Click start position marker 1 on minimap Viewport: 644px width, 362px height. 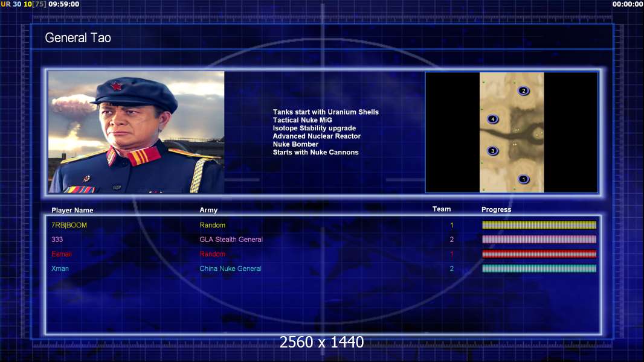(523, 179)
